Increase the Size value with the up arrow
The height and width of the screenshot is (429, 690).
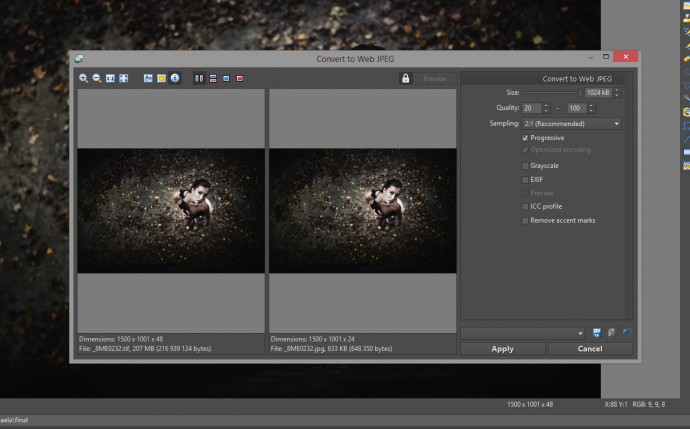point(617,90)
